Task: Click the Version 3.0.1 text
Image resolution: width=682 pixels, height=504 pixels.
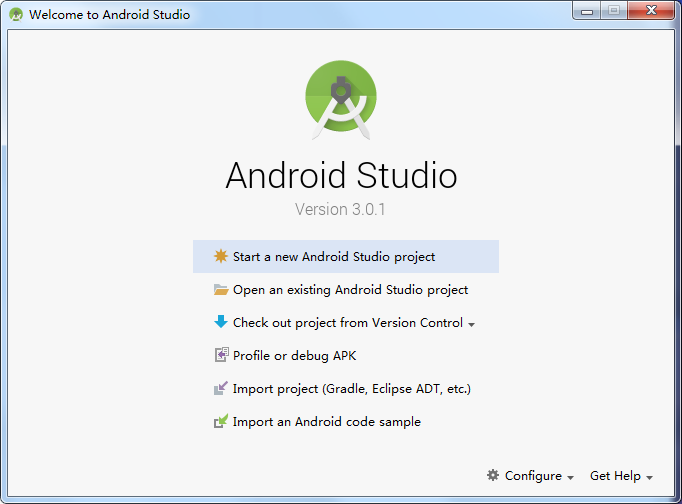Action: [x=340, y=209]
